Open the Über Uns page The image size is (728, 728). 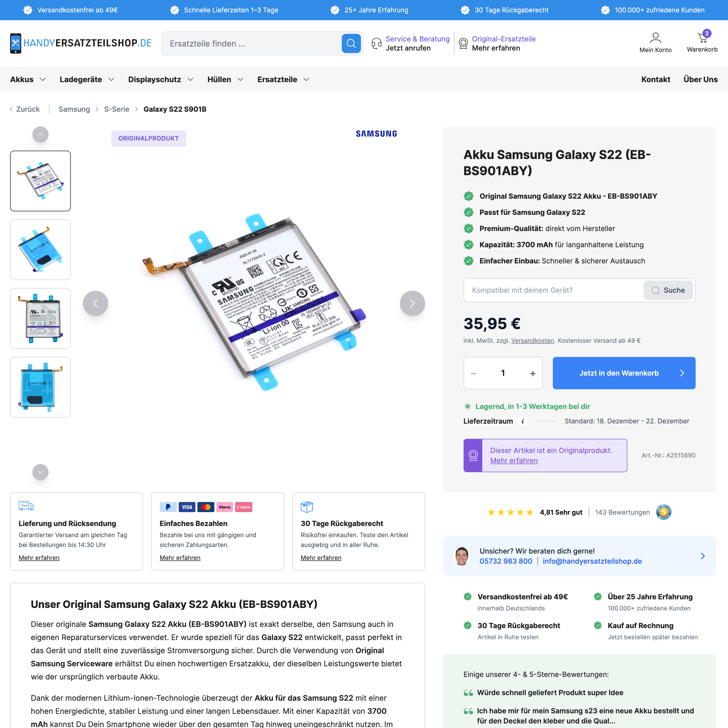pyautogui.click(x=701, y=80)
